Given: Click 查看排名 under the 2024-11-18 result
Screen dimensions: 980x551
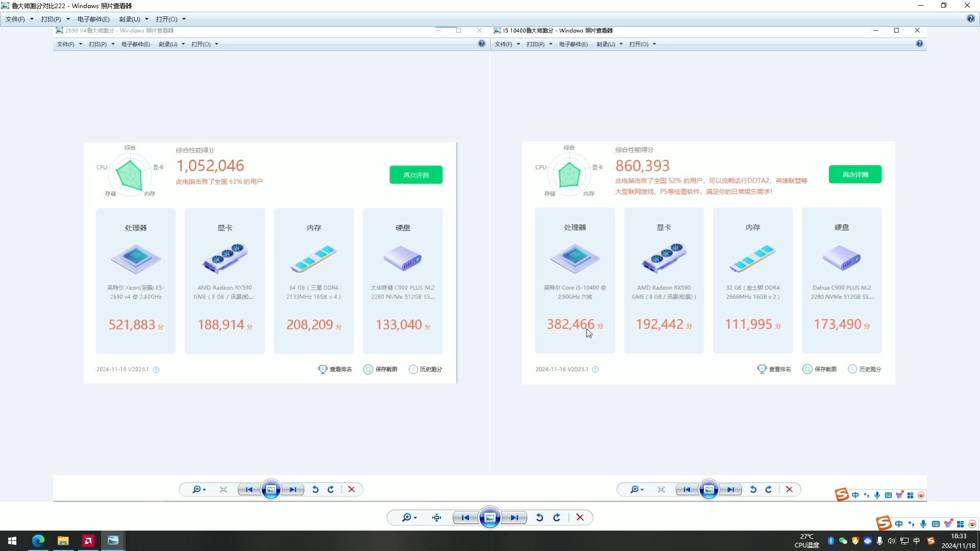Looking at the screenshot, I should point(335,369).
